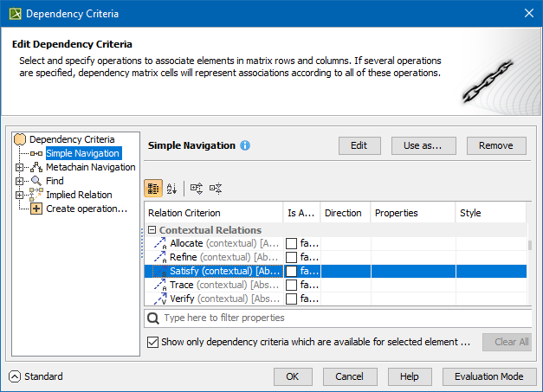Click the alphabetical sort icon
The image size is (543, 392).
pos(171,188)
